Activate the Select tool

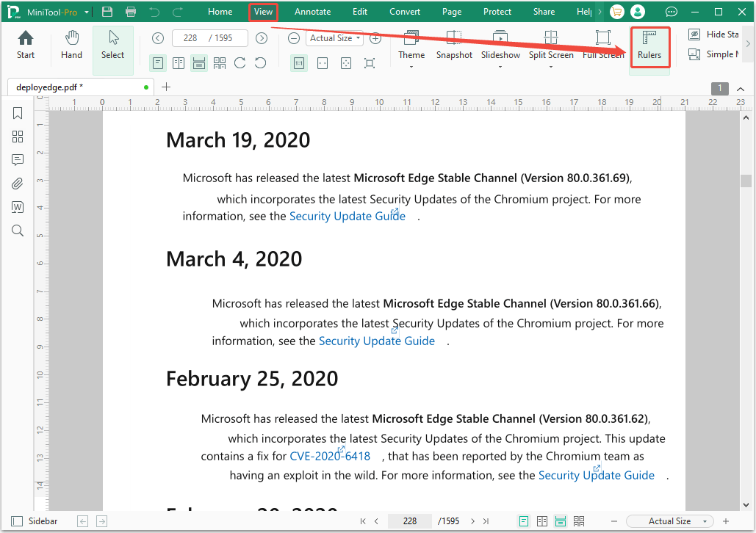[113, 50]
